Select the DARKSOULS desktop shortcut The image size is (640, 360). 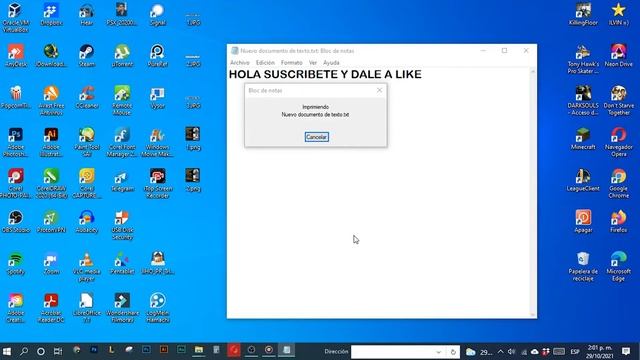coord(583,101)
